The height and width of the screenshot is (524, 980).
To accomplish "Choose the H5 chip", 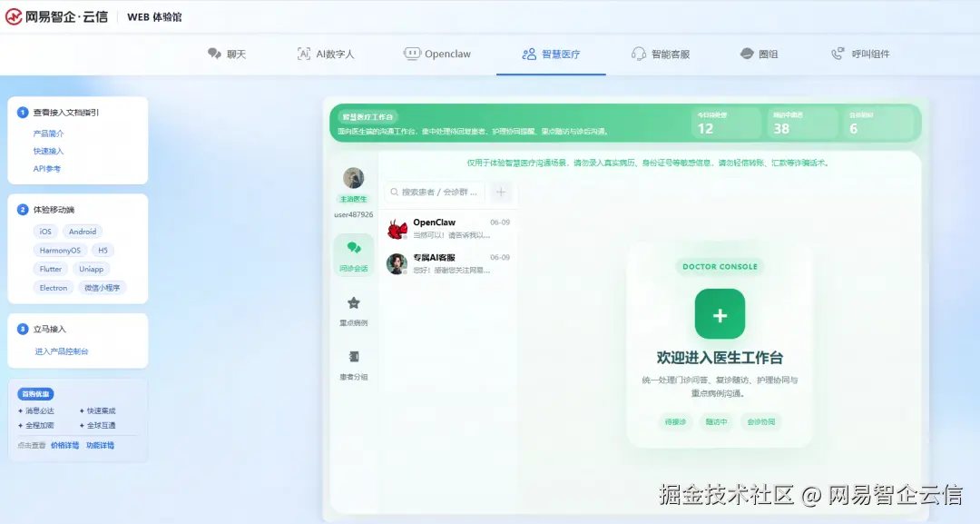I will 103,250.
